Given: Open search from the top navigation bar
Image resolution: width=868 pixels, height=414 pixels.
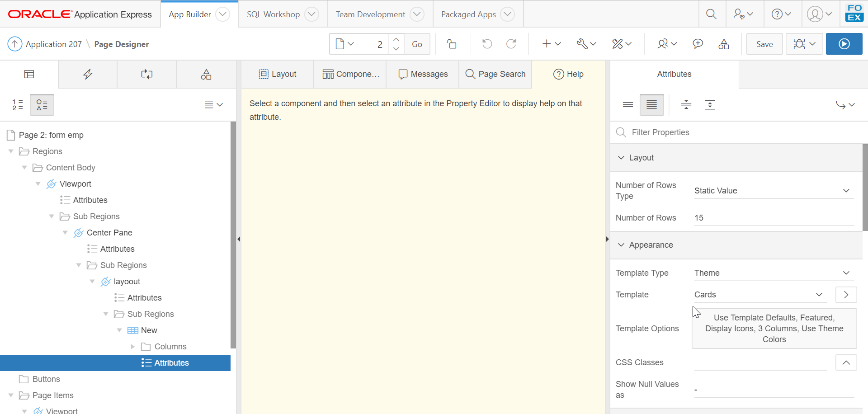Looking at the screenshot, I should click(x=711, y=14).
